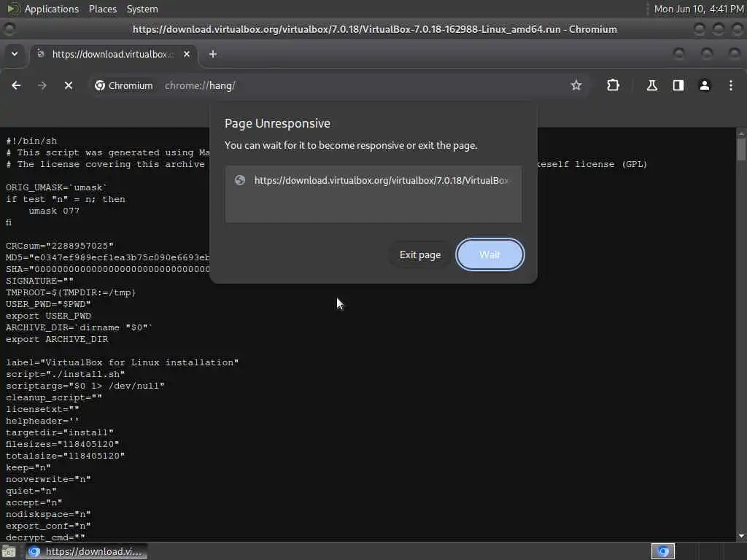Click the line 'CRCsum="2288957025"'
This screenshot has width=747, height=560.
60,246
